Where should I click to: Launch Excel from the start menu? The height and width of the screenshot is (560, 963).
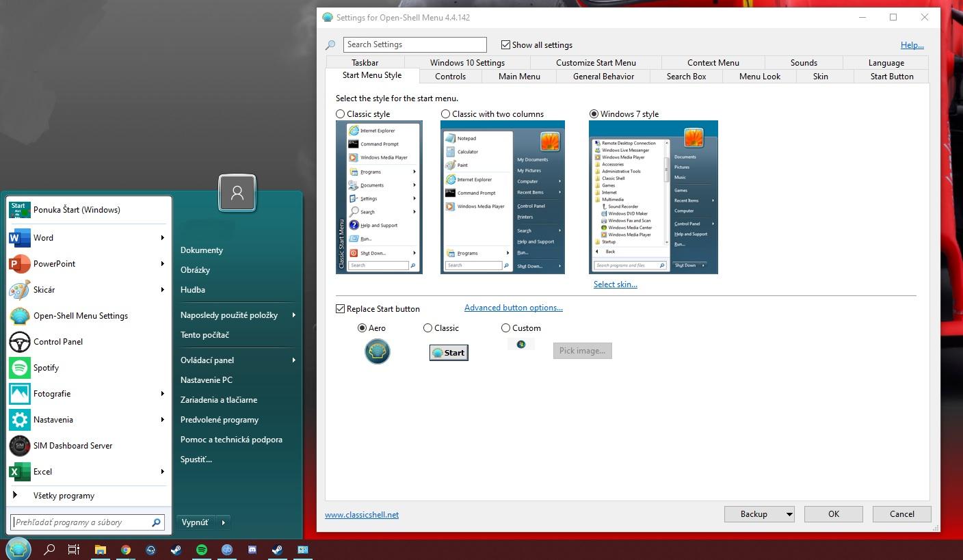click(x=42, y=471)
